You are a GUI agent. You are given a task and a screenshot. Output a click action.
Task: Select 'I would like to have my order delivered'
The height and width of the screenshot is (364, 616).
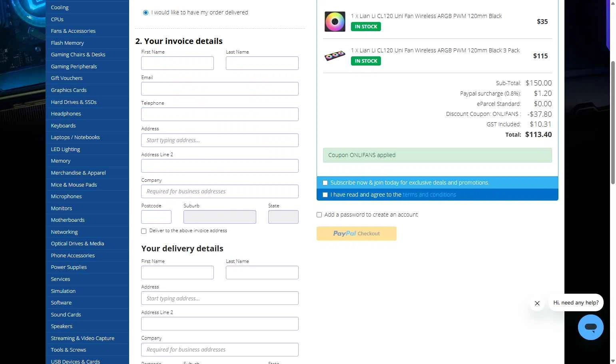(x=146, y=13)
